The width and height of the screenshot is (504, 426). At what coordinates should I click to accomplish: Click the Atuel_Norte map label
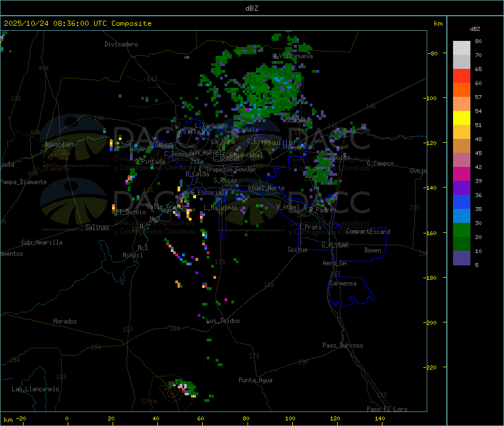(266, 188)
